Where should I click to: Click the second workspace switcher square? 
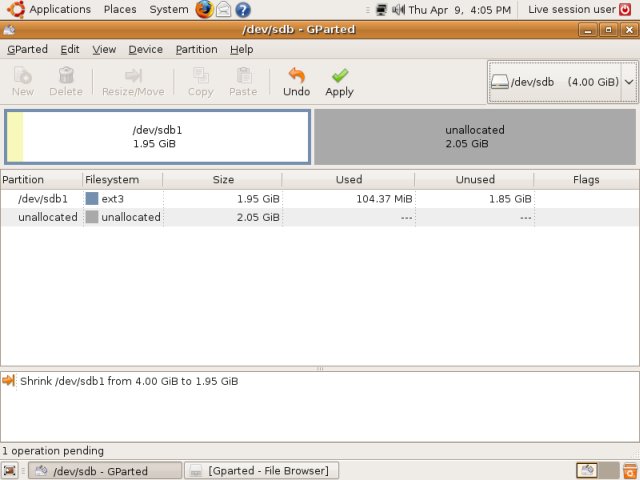609,471
